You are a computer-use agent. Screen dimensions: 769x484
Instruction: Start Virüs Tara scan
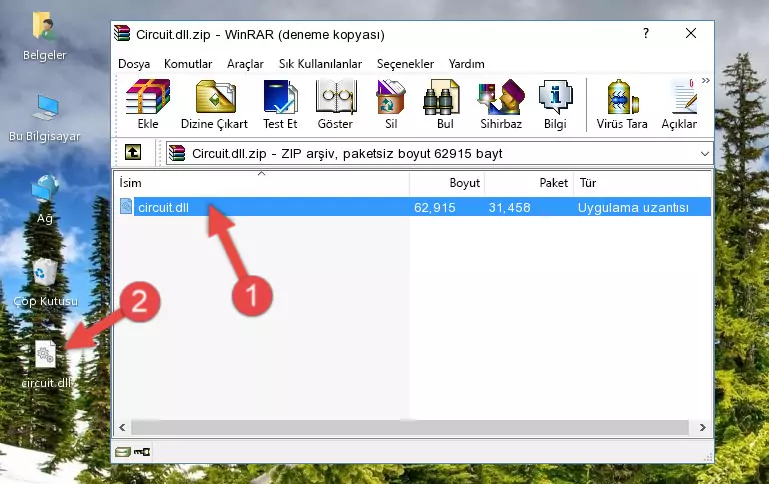tap(622, 104)
